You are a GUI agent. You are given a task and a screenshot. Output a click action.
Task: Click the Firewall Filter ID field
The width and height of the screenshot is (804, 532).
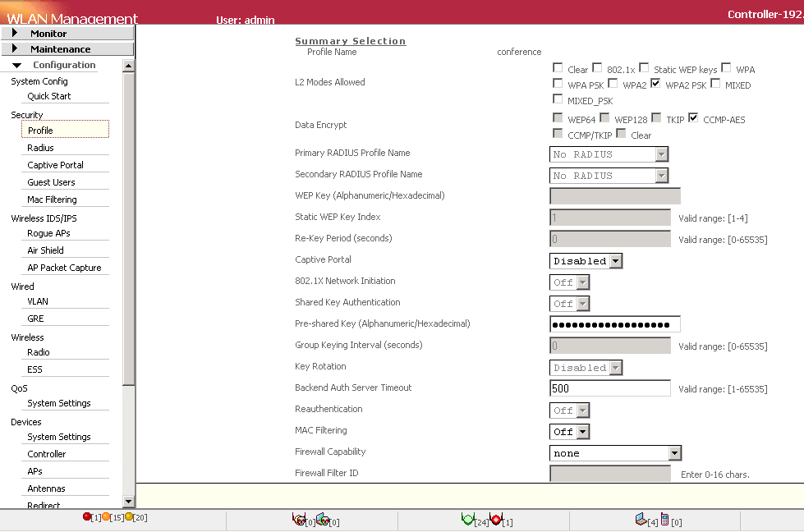610,474
